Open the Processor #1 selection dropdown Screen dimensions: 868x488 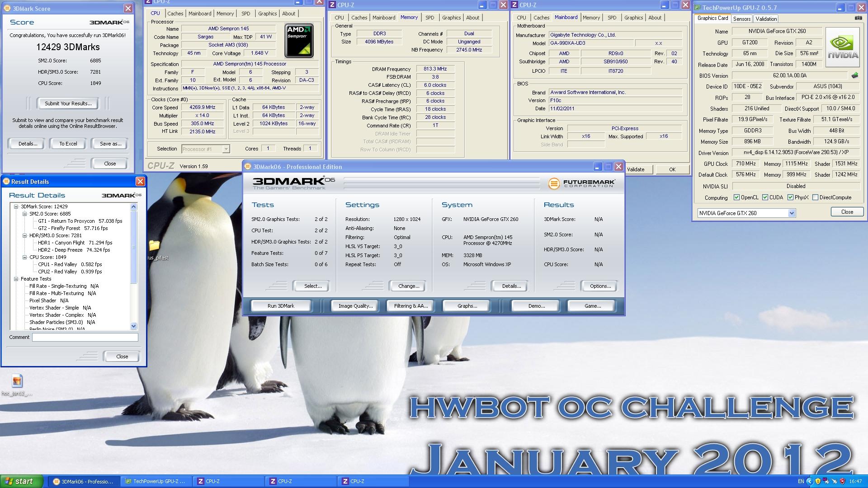(x=226, y=149)
